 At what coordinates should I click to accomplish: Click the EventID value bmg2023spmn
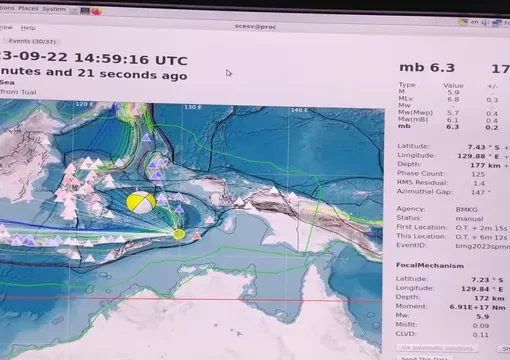(483, 246)
